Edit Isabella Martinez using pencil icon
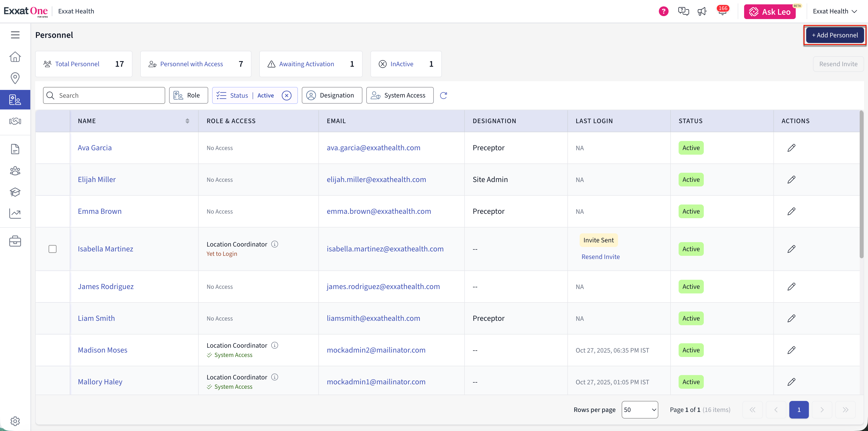This screenshot has height=431, width=868. click(792, 249)
